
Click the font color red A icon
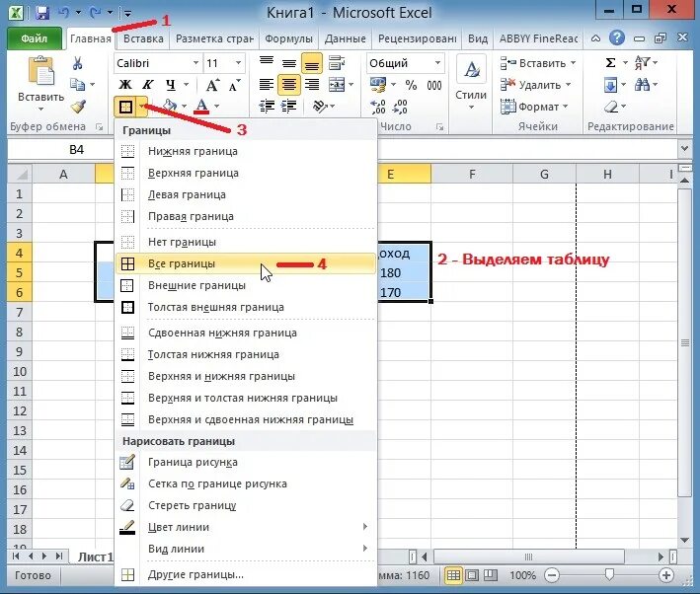click(x=201, y=107)
